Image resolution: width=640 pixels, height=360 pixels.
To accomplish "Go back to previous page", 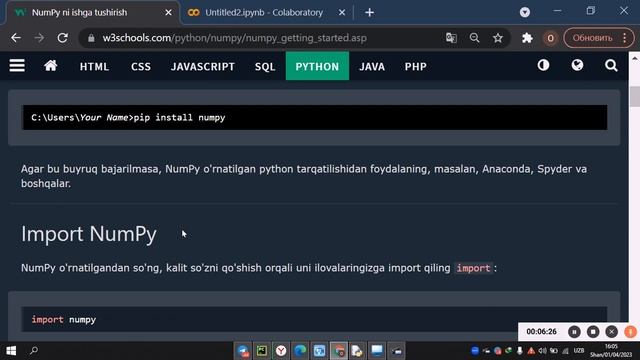I will [x=16, y=38].
